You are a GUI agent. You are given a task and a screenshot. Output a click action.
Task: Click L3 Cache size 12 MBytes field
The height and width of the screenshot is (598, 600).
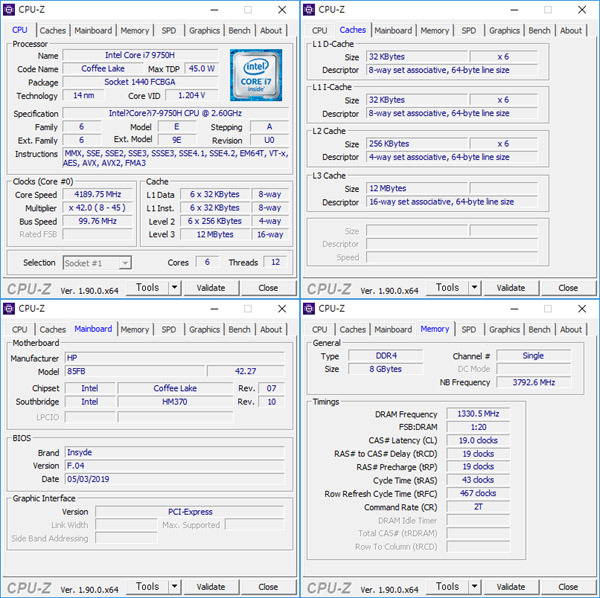click(417, 188)
